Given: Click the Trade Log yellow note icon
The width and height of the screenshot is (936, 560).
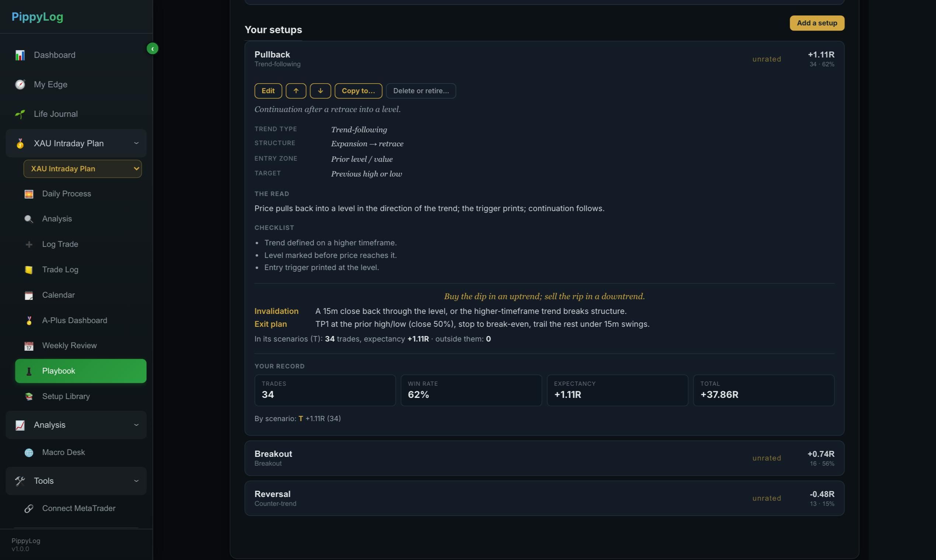Looking at the screenshot, I should 29,270.
